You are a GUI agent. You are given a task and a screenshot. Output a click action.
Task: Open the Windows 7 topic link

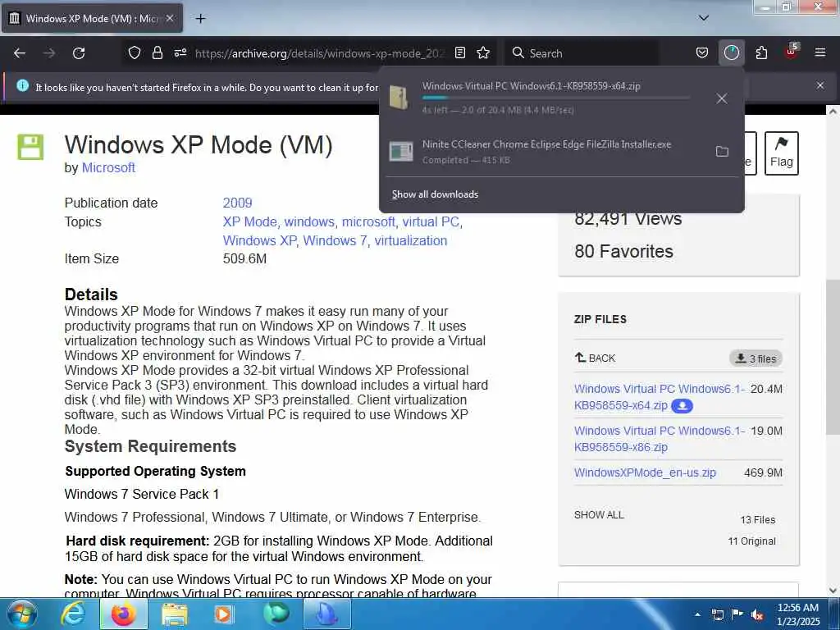335,240
